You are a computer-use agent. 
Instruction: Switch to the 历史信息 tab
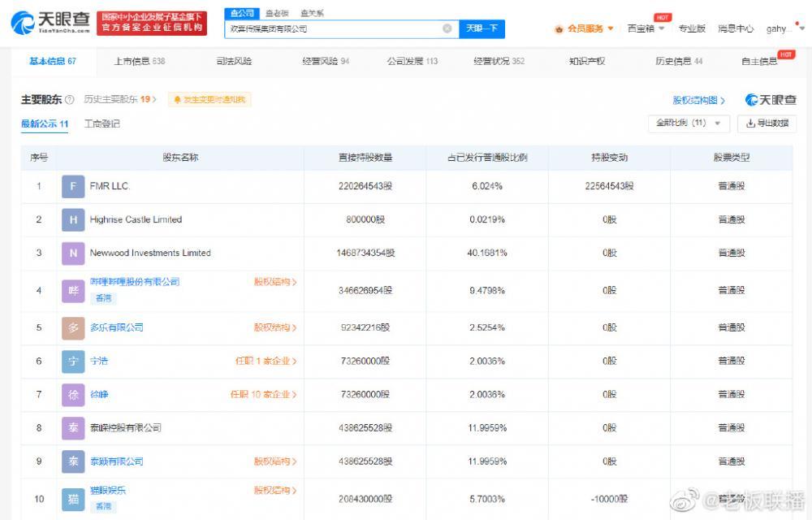coord(679,61)
